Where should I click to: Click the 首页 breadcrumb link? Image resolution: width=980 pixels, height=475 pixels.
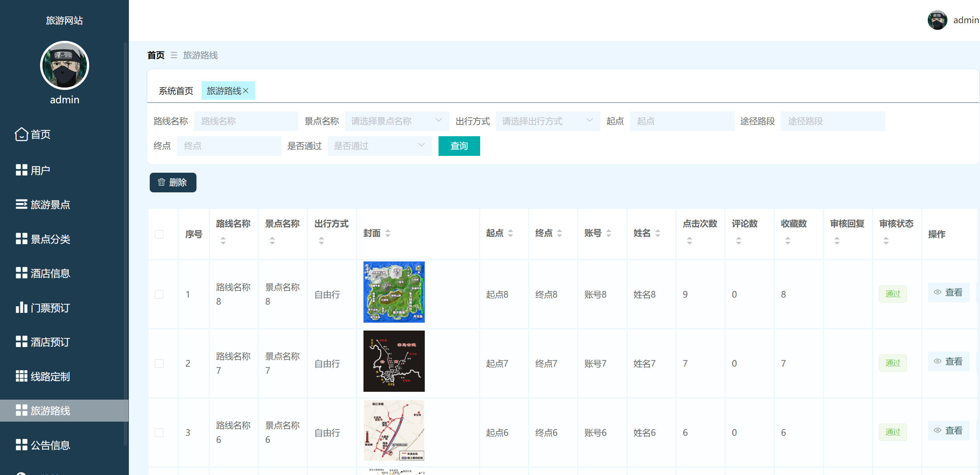156,55
